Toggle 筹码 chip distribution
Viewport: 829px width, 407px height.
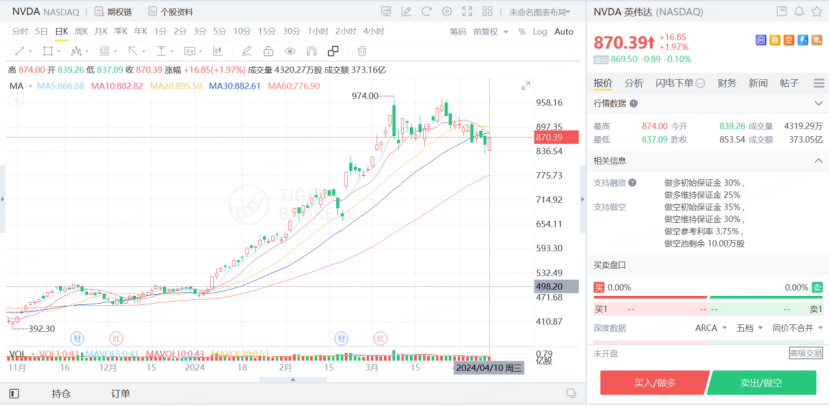point(458,32)
